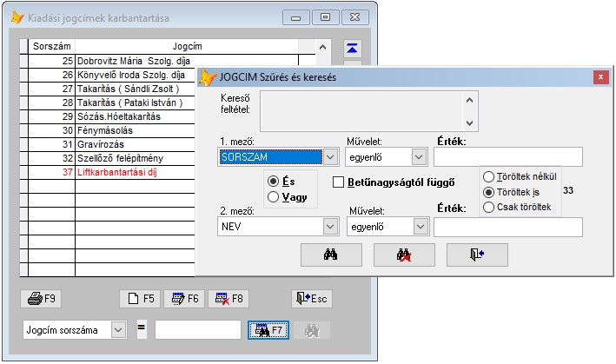The height and width of the screenshot is (364, 616).
Task: Click red Sorszám cell 37
Action: pos(51,172)
